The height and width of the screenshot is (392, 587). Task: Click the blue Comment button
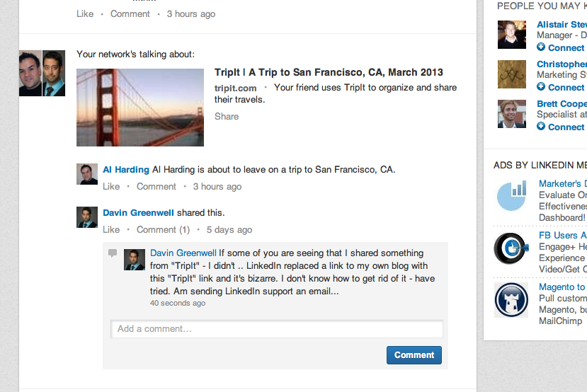coord(414,355)
